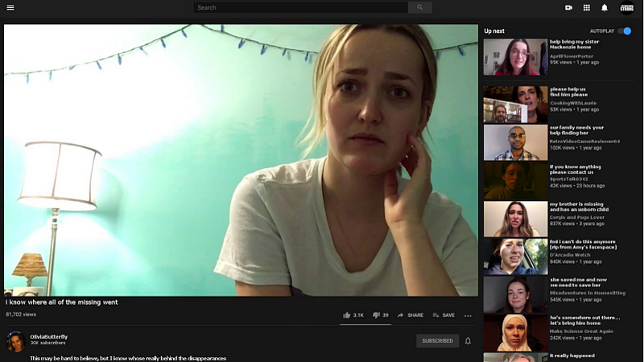Click the Subscribed button
The height and width of the screenshot is (362, 644).
pos(437,340)
